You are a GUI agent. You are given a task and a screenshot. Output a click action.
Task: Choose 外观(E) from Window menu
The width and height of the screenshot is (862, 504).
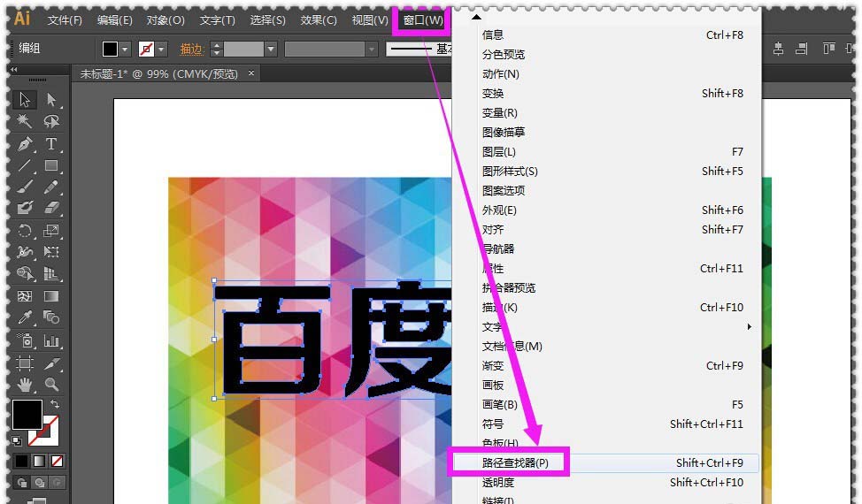pyautogui.click(x=607, y=210)
